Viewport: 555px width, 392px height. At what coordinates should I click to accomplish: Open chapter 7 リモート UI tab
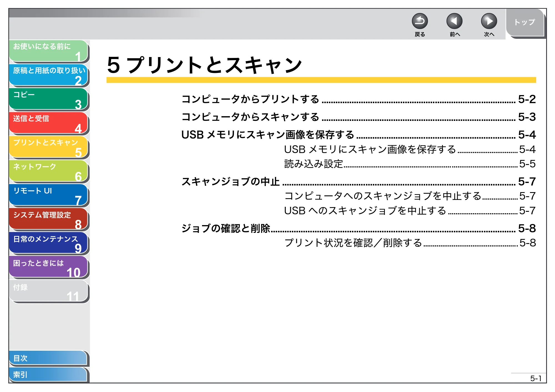[x=49, y=195]
